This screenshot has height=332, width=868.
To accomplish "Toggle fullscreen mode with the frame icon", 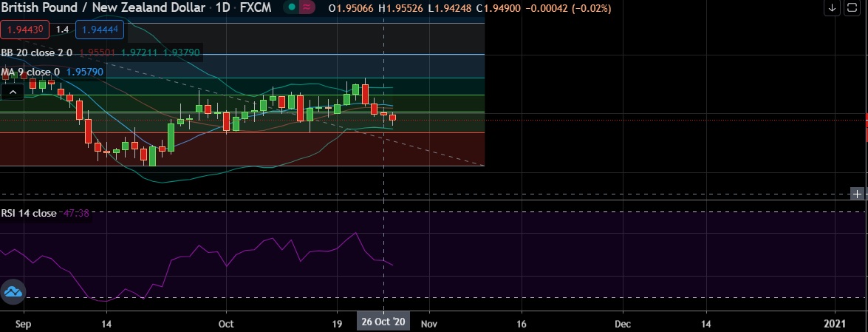I will (852, 7).
